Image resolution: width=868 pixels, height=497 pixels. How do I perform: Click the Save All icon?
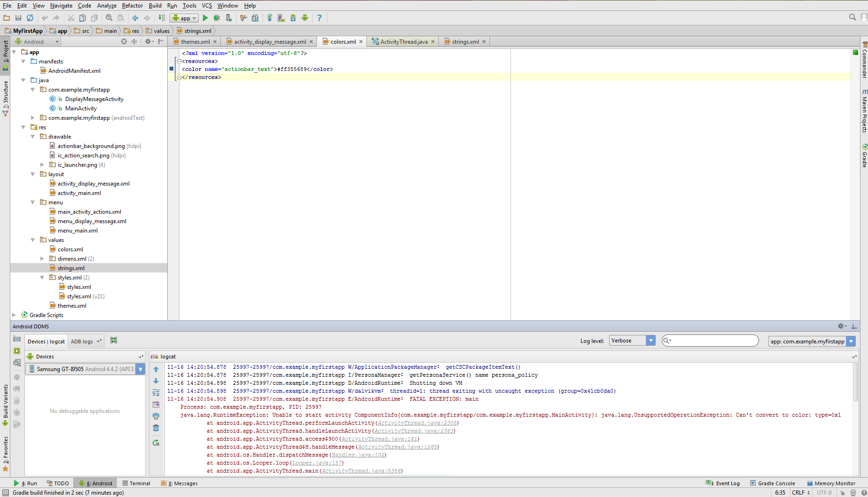(x=18, y=18)
